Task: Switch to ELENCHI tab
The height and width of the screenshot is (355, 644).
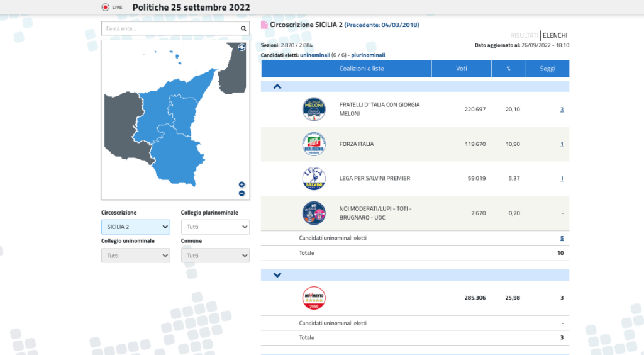Action: (x=555, y=35)
